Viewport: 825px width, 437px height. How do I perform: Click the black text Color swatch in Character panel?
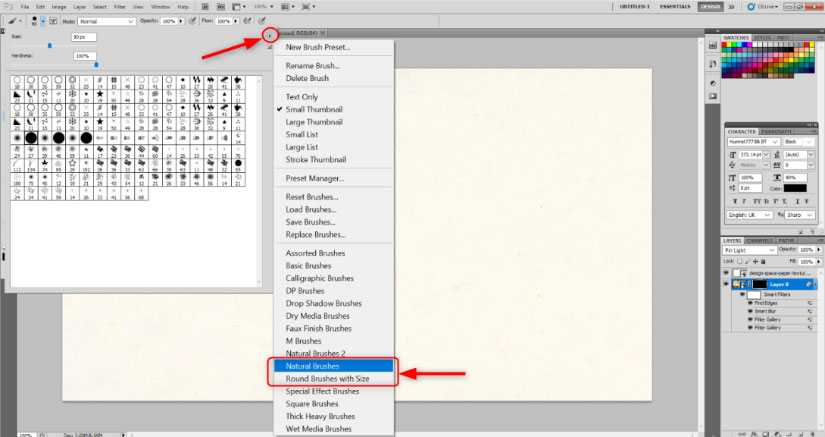point(795,188)
